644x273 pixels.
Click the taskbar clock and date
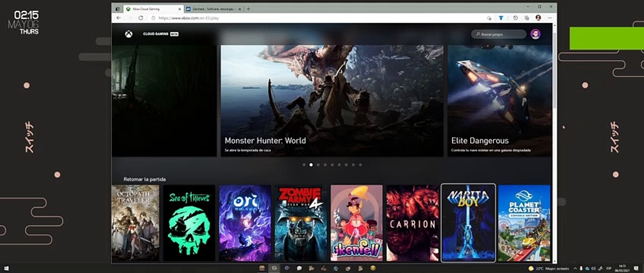[x=622, y=268]
